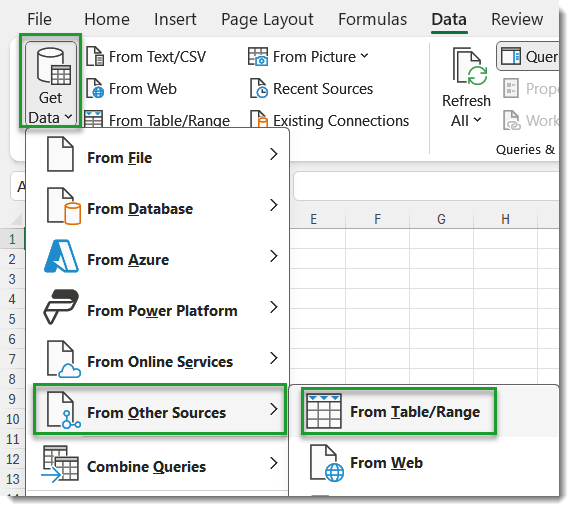Viewport: 574px width, 511px height.
Task: Select the From Azure menu label
Action: tap(128, 260)
